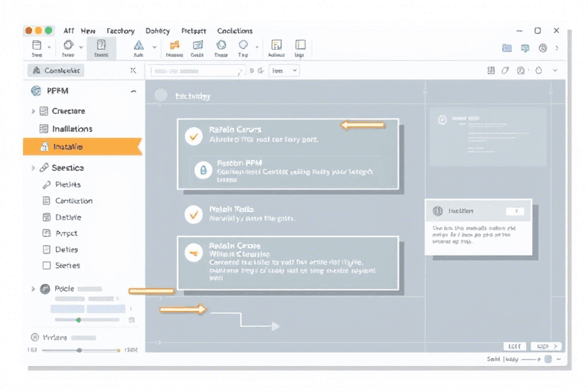
Task: Click the grid icon in the secondary toolbar
Action: pyautogui.click(x=492, y=70)
